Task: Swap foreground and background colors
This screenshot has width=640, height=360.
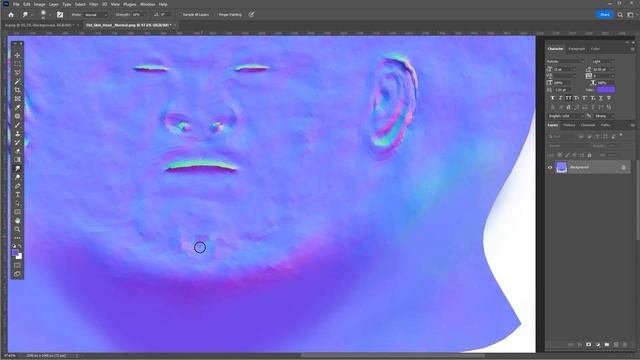Action: [20, 246]
